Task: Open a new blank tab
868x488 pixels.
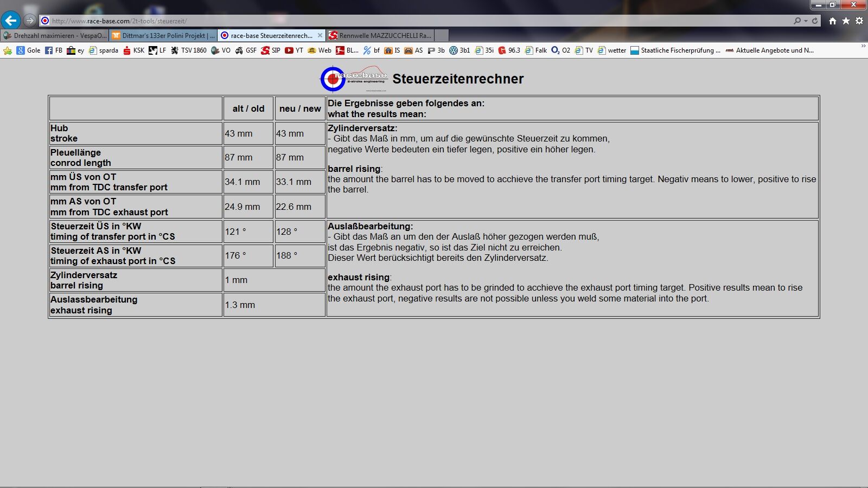Action: (442, 36)
